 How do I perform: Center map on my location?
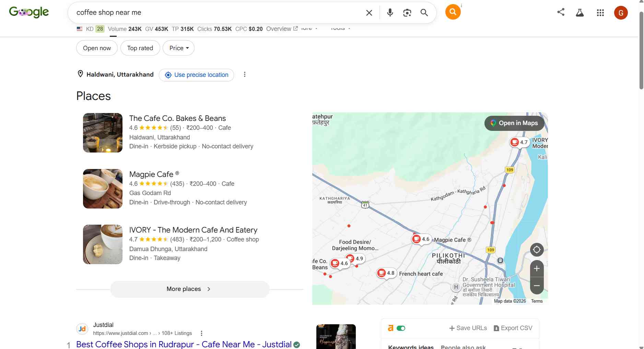click(x=537, y=250)
